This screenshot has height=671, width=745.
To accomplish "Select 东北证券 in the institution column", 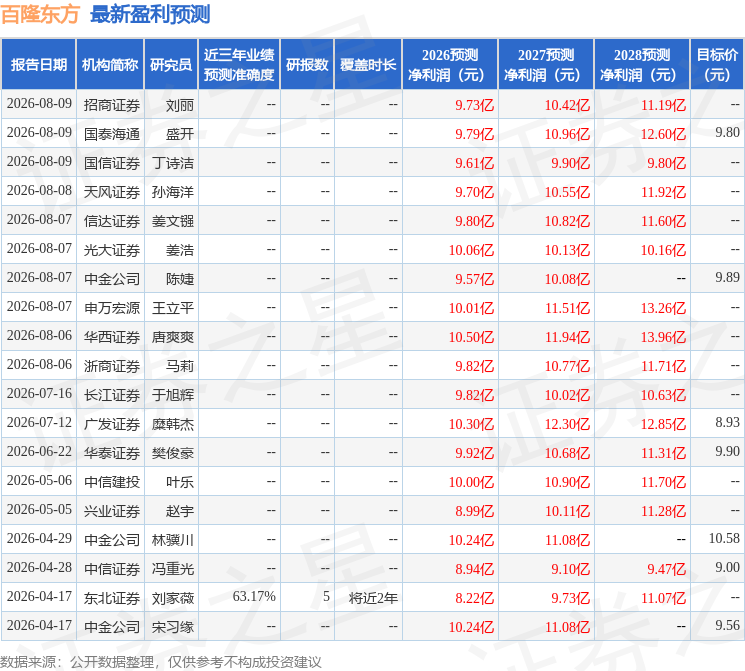I will tap(112, 598).
